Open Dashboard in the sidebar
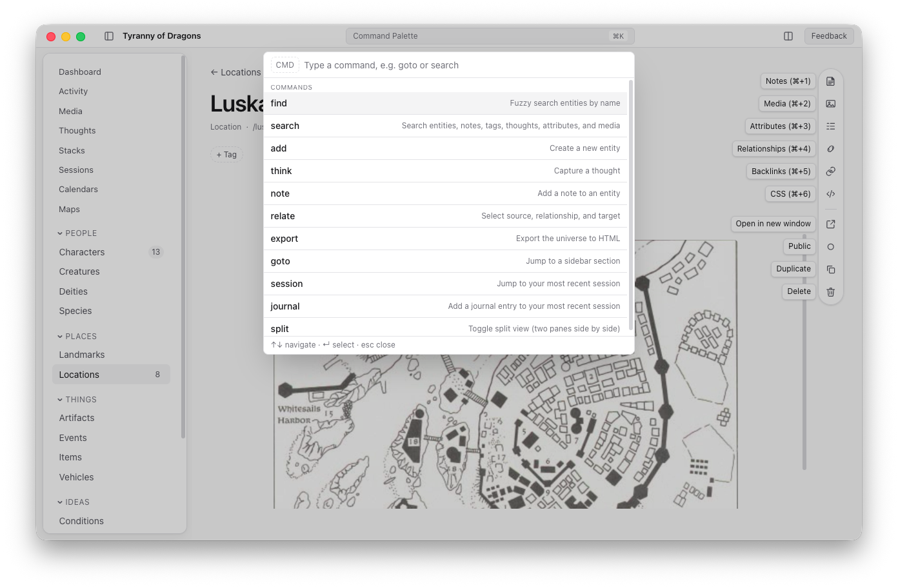The height and width of the screenshot is (588, 898). tap(111, 72)
